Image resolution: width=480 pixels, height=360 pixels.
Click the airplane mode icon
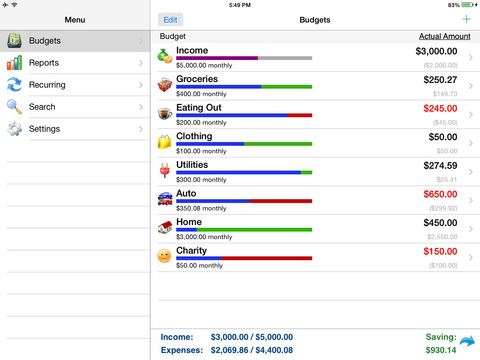[x=5, y=5]
